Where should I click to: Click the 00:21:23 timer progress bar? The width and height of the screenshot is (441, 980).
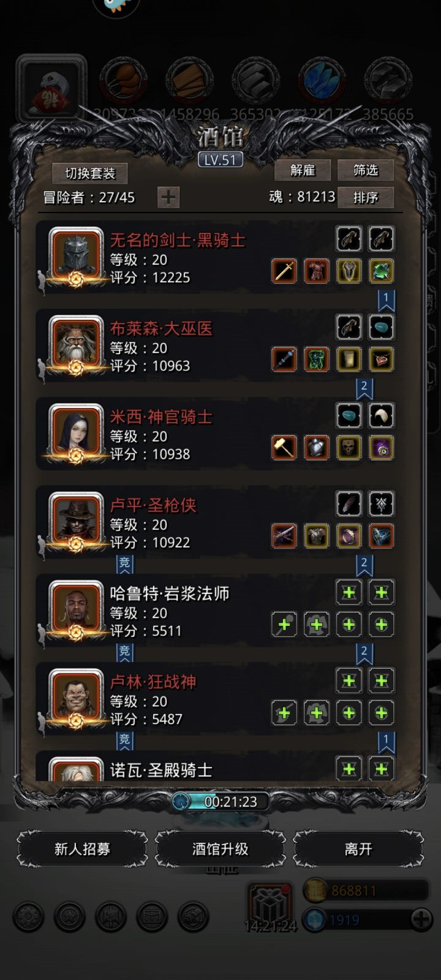[x=221, y=801]
